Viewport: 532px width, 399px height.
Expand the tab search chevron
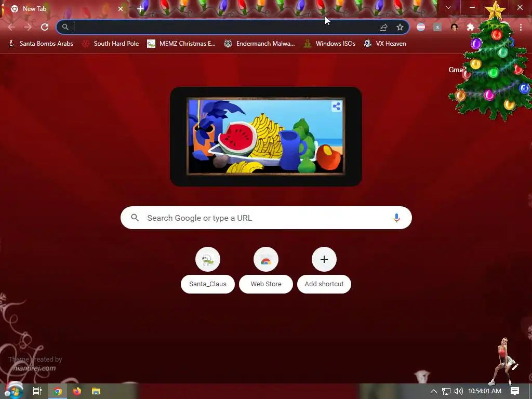[x=448, y=7]
